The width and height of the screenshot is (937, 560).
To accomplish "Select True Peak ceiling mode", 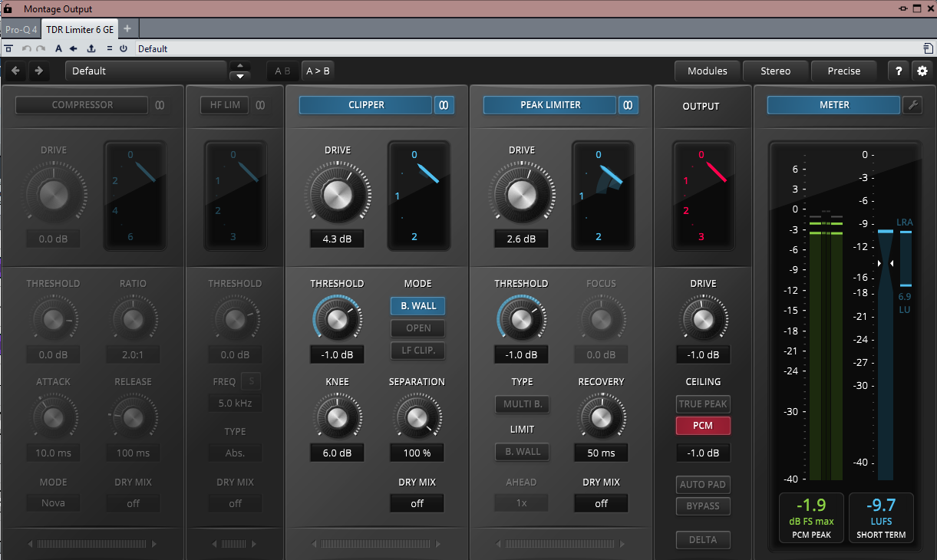I will click(703, 404).
